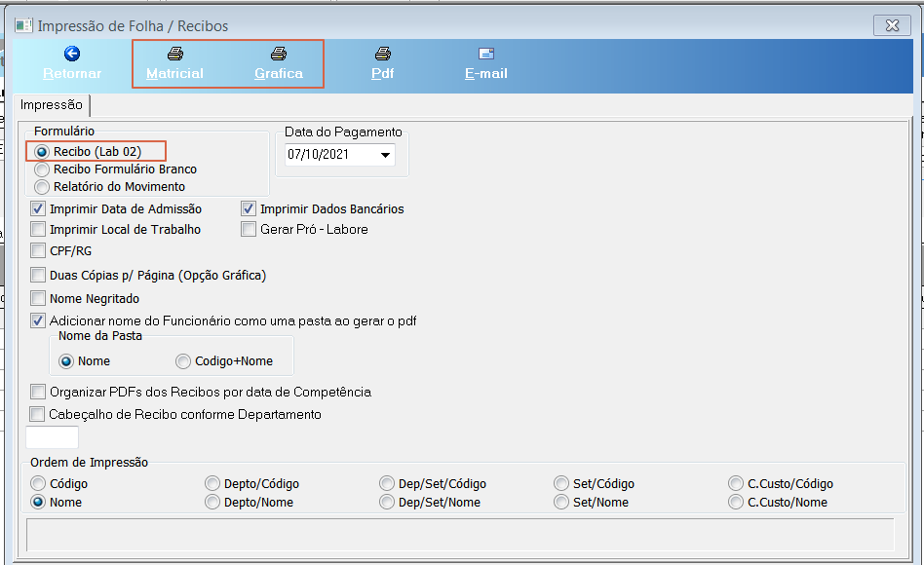This screenshot has width=924, height=565.
Task: Click the Pdf label
Action: click(x=382, y=74)
